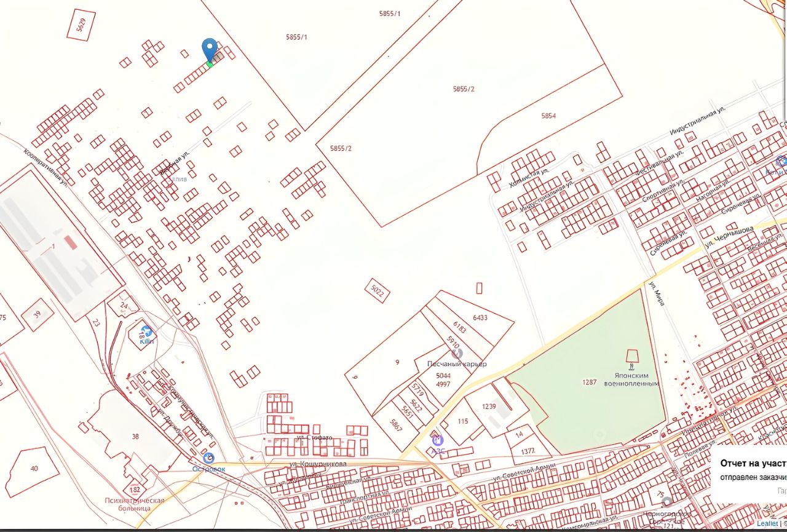Select parcel labeled 40
The height and width of the screenshot is (532, 787).
click(x=34, y=469)
